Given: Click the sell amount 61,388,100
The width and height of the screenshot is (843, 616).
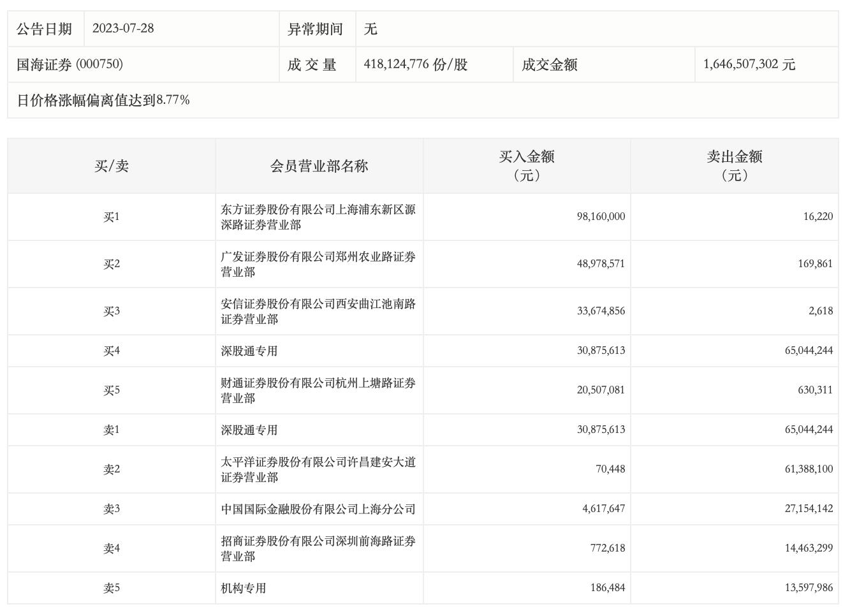Looking at the screenshot, I should click(x=809, y=469).
